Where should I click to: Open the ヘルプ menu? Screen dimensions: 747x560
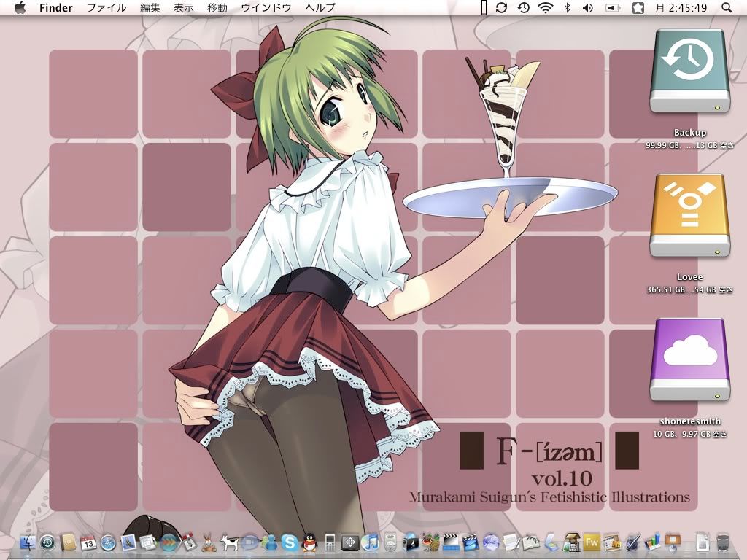tap(320, 7)
